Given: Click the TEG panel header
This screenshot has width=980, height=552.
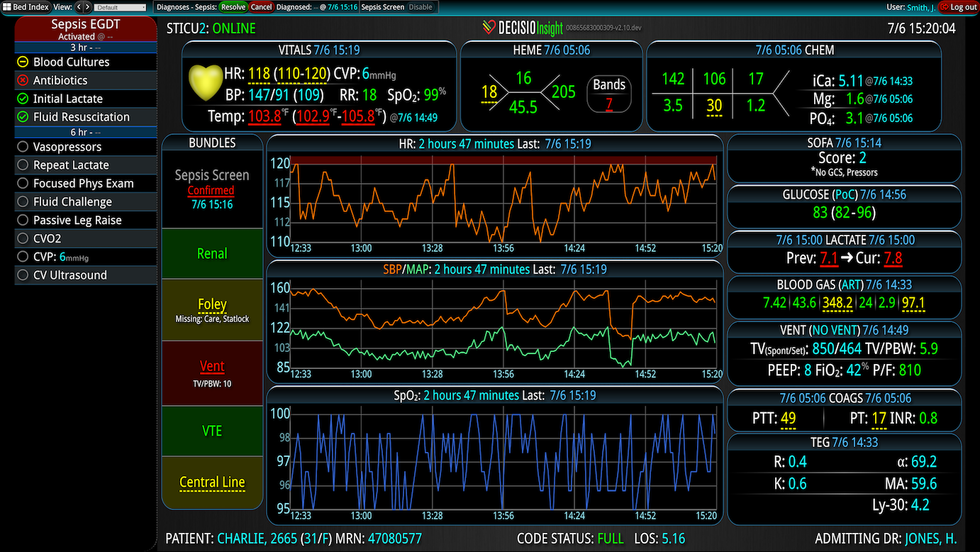Looking at the screenshot, I should tap(844, 442).
